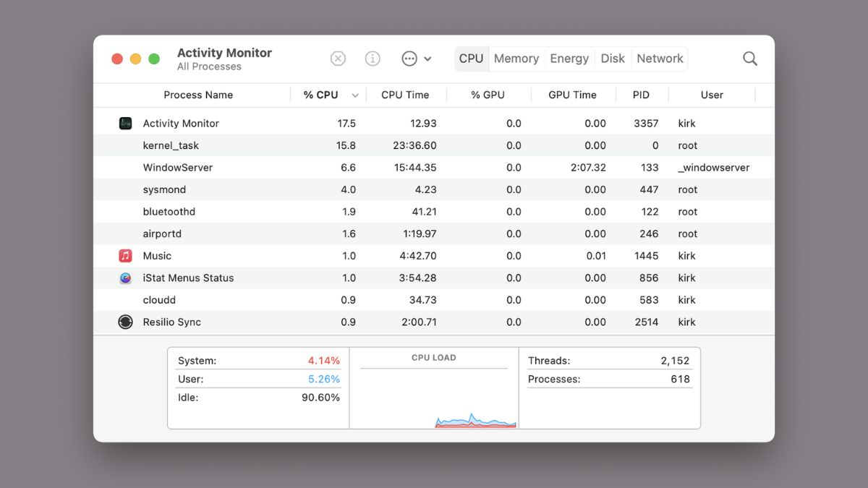
Task: Sort by PID column header
Action: 641,95
